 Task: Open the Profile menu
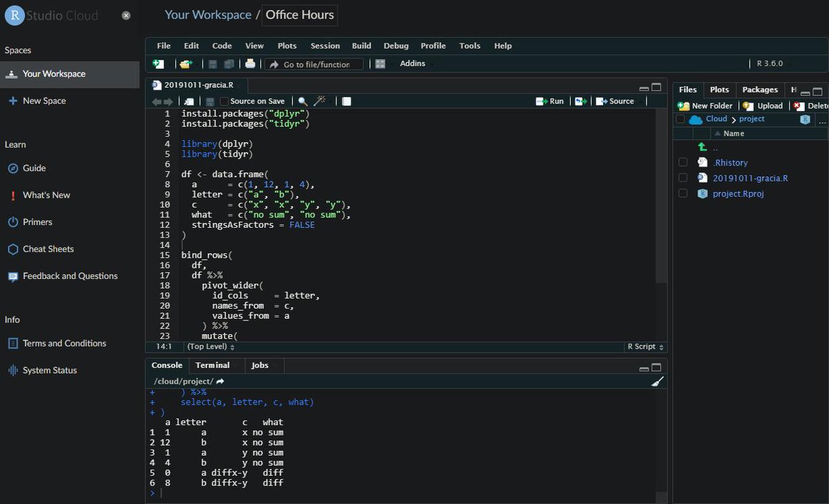click(433, 46)
